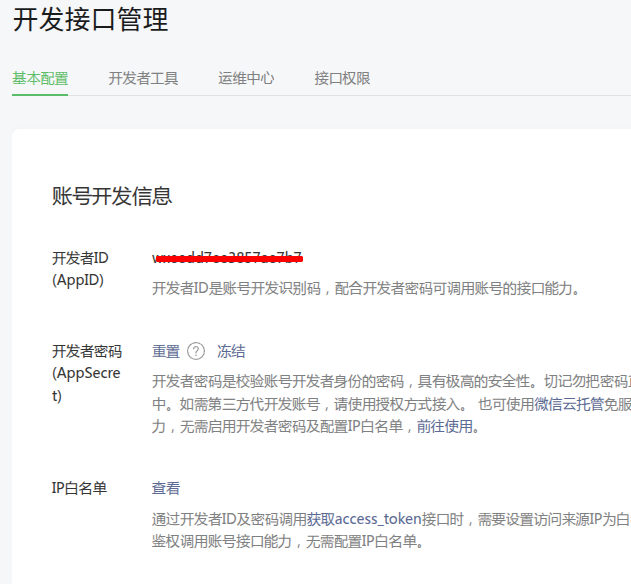631x584 pixels.
Task: Switch to the 基本配置 tab
Action: coord(40,78)
